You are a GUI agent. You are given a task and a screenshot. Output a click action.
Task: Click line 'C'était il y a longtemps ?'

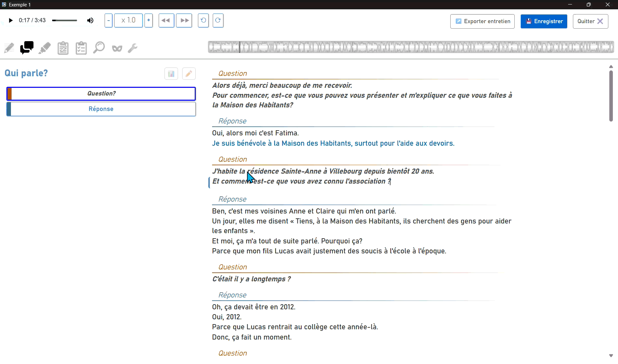pyautogui.click(x=251, y=279)
